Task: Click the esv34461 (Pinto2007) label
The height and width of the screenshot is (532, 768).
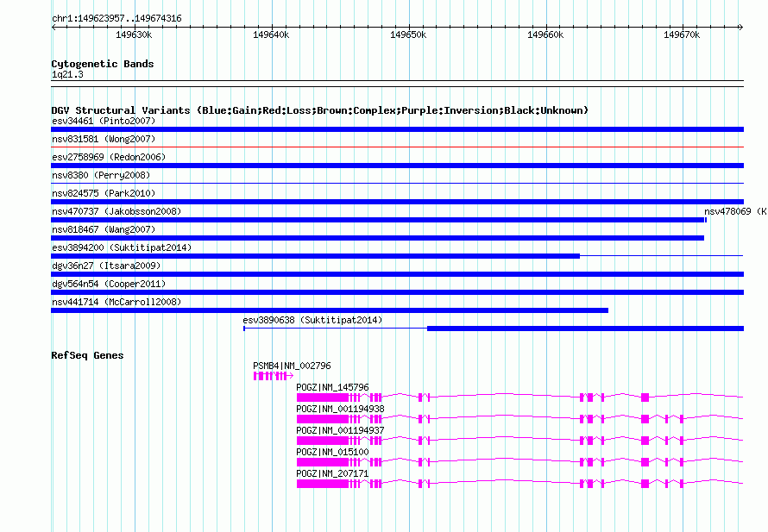Action: click(x=104, y=121)
